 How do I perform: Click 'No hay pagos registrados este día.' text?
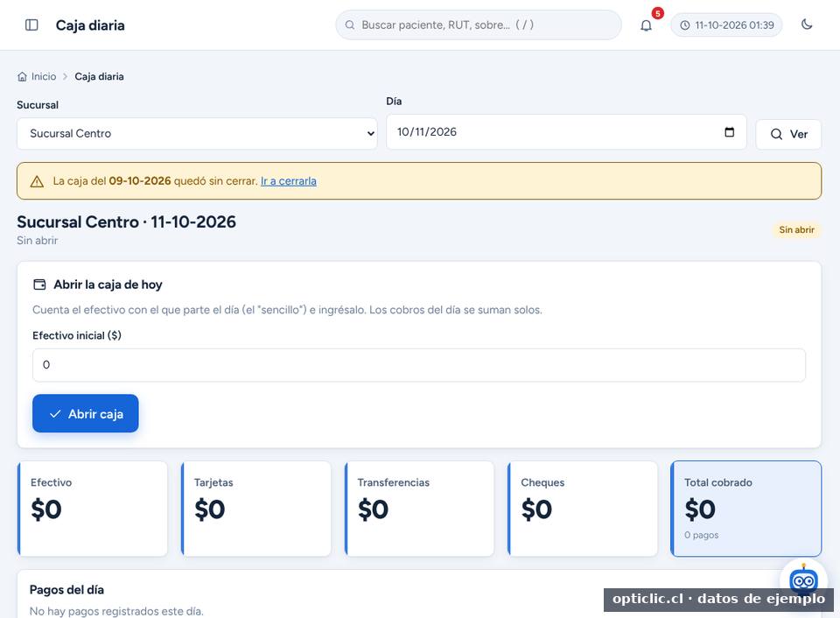click(116, 611)
